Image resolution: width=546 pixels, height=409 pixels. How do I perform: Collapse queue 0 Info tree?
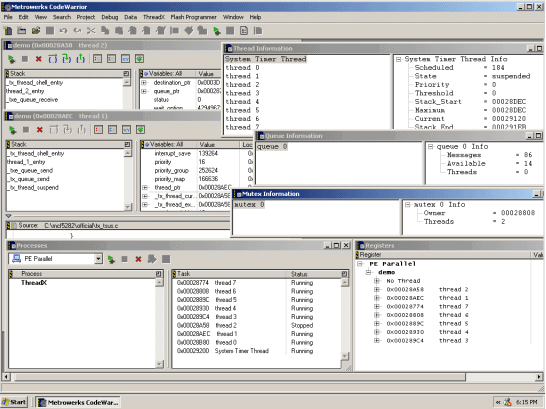tap(430, 147)
